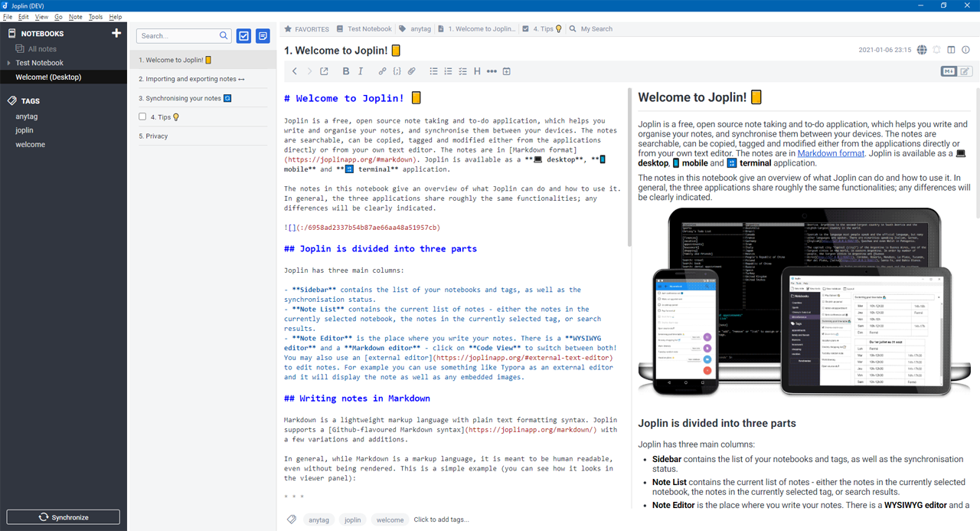The image size is (980, 531).
Task: Collapse the NOTEBOOKS section header
Action: [x=43, y=34]
